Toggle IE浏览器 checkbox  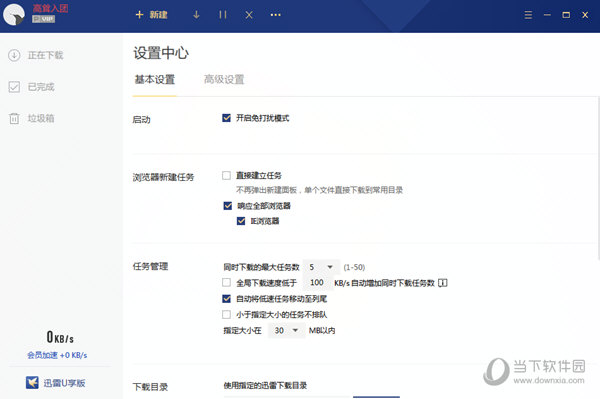pyautogui.click(x=241, y=221)
